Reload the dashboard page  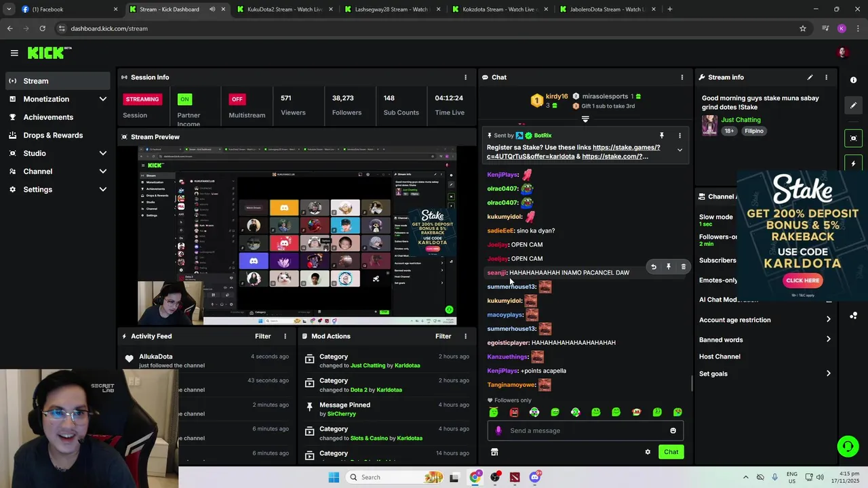pyautogui.click(x=42, y=28)
